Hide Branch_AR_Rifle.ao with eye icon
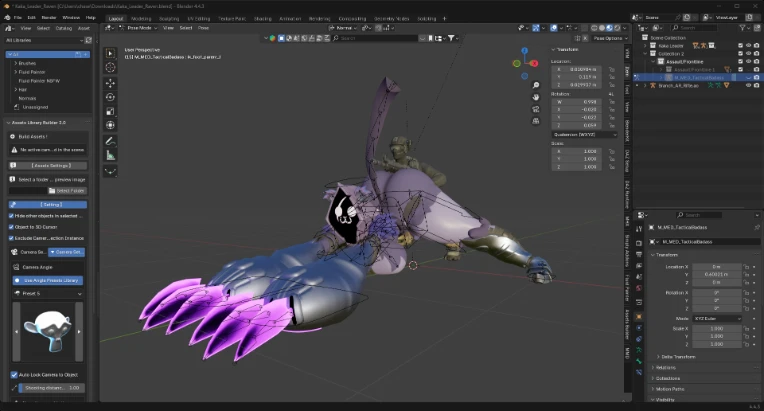Image resolution: width=764 pixels, height=411 pixels. click(x=748, y=85)
